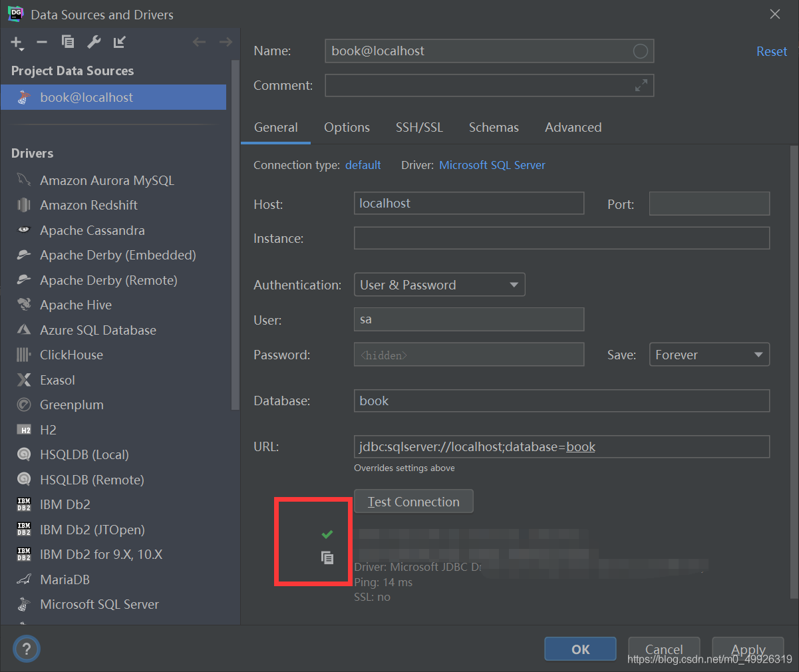Change the default connection type link

[363, 165]
